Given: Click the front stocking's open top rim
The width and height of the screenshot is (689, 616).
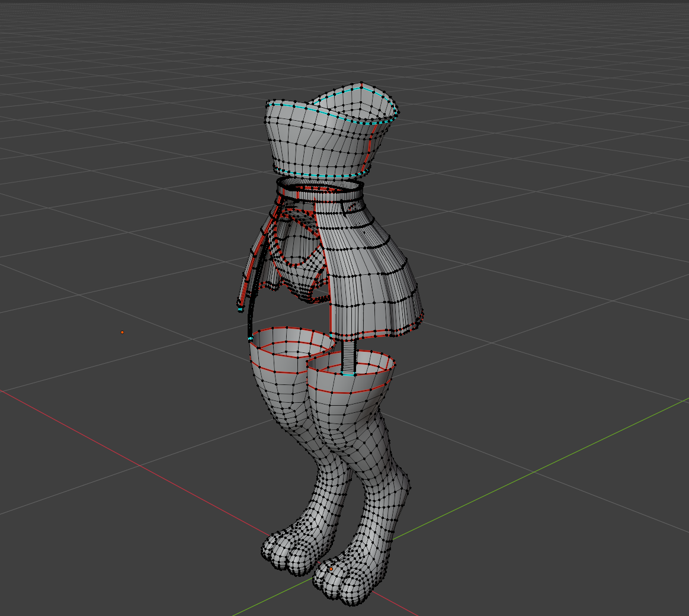Looking at the screenshot, I should pyautogui.click(x=351, y=362).
